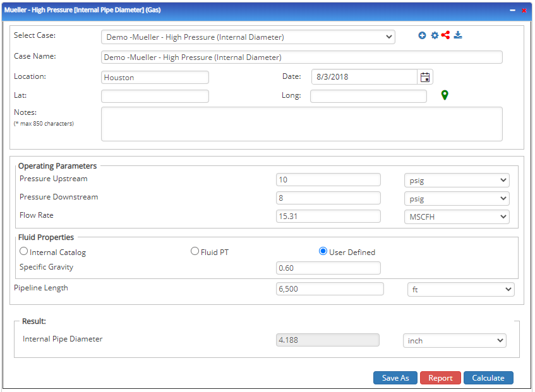The width and height of the screenshot is (535, 392).
Task: Open the Flow Rate MSCFH units dropdown
Action: pyautogui.click(x=456, y=217)
